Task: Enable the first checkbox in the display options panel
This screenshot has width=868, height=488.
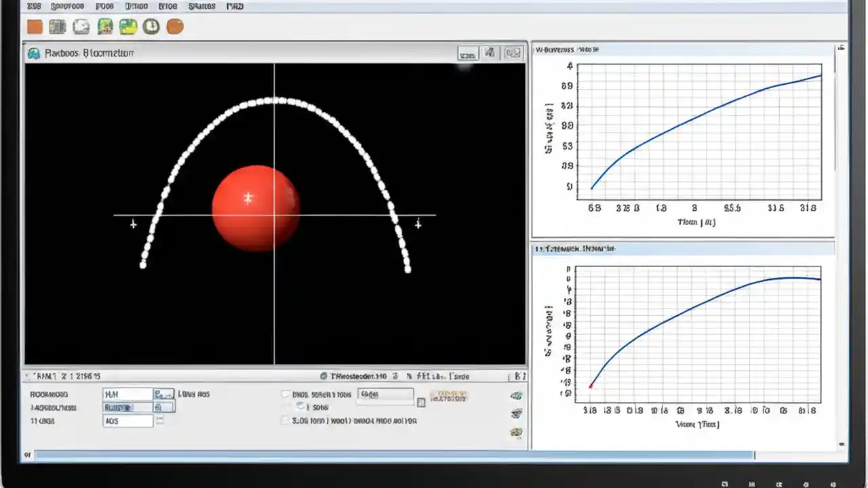Action: (285, 394)
